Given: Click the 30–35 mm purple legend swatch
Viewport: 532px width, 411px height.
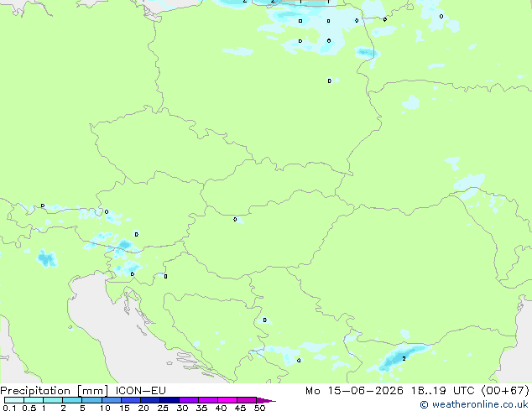Looking at the screenshot, I should pos(188,400).
